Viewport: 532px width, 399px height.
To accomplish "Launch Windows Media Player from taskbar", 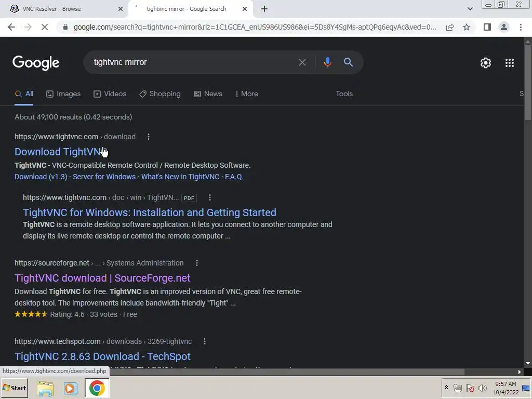I will pyautogui.click(x=71, y=389).
